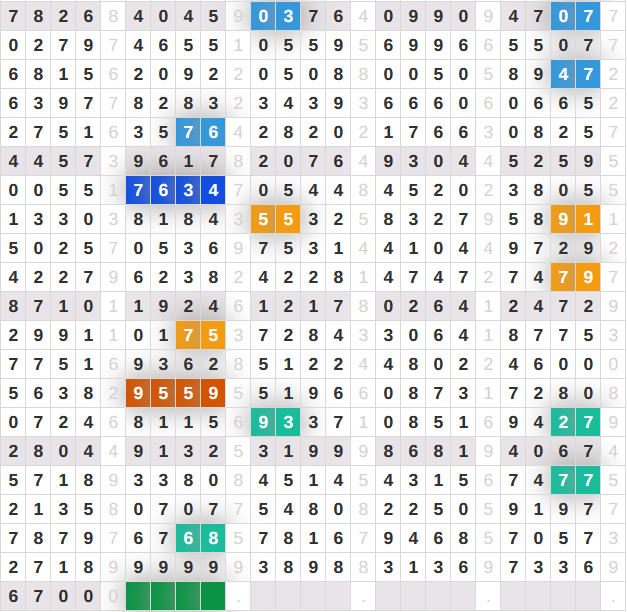The image size is (627, 612).
Task: Click the teal highlighted 93 pair
Action: [x=275, y=422]
